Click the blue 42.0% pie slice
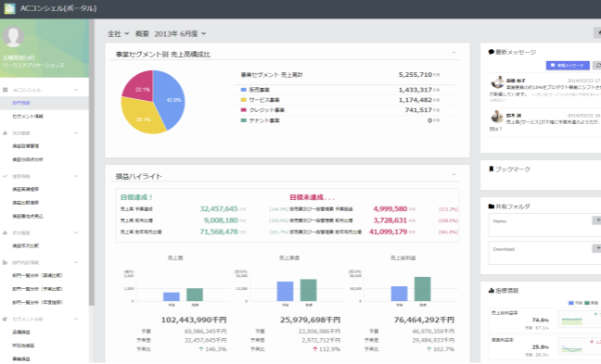 pyautogui.click(x=171, y=99)
